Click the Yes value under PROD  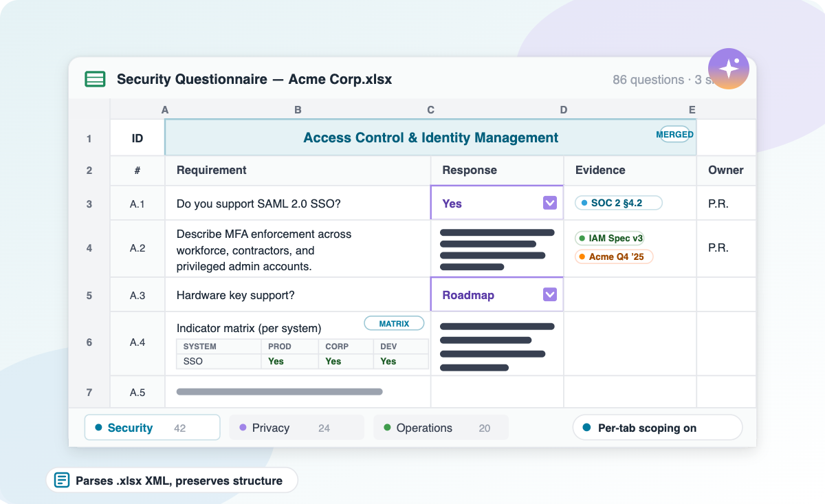coord(276,361)
